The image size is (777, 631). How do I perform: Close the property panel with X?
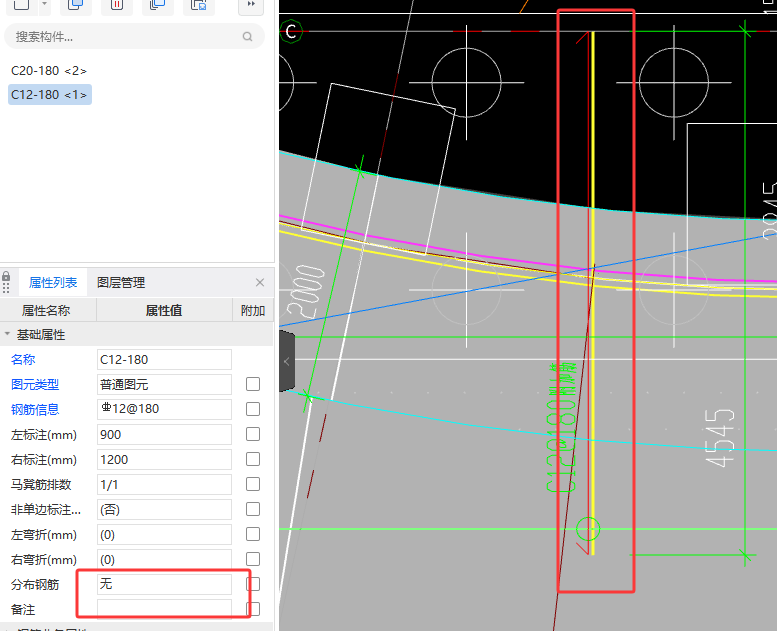pos(260,282)
